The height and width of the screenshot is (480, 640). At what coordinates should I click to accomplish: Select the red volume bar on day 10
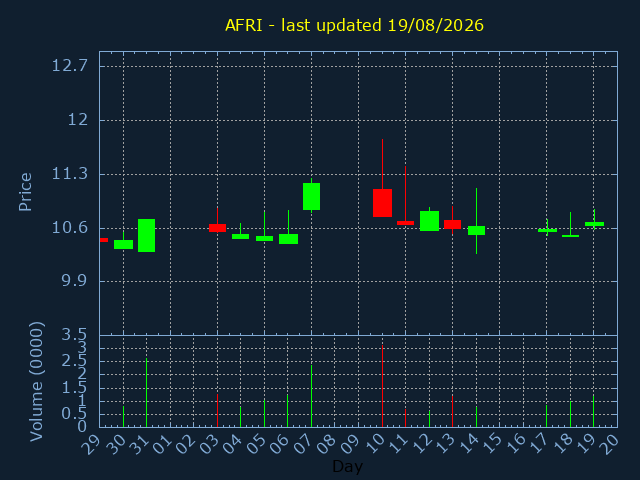point(382,386)
